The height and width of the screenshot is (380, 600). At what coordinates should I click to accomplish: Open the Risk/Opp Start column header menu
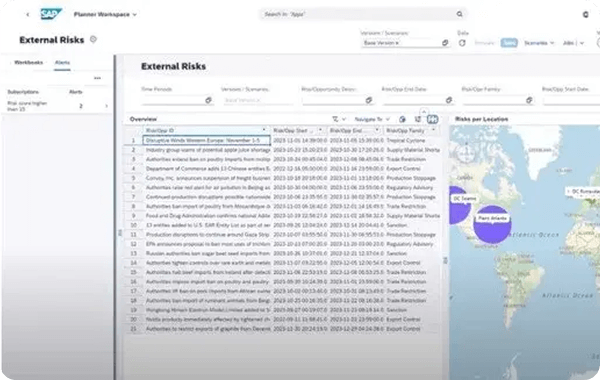[x=320, y=130]
